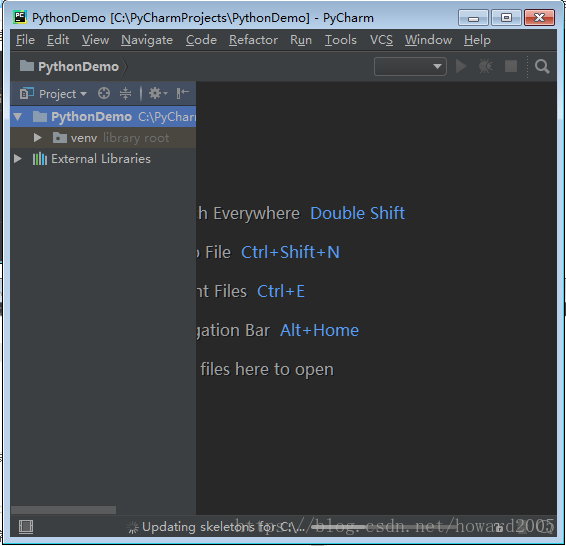This screenshot has height=546, width=566.
Task: Maximize the PyCharm window
Action: [506, 18]
